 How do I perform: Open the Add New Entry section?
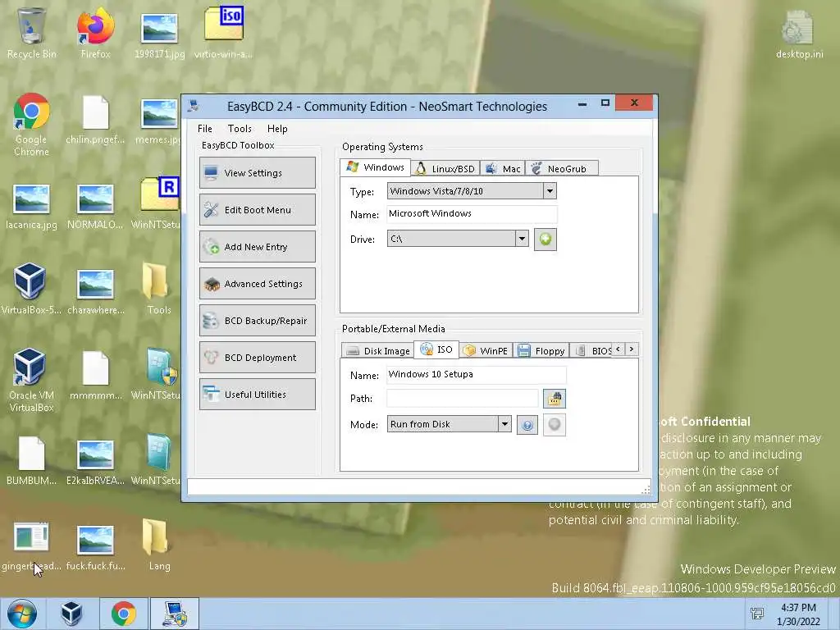[x=257, y=246]
